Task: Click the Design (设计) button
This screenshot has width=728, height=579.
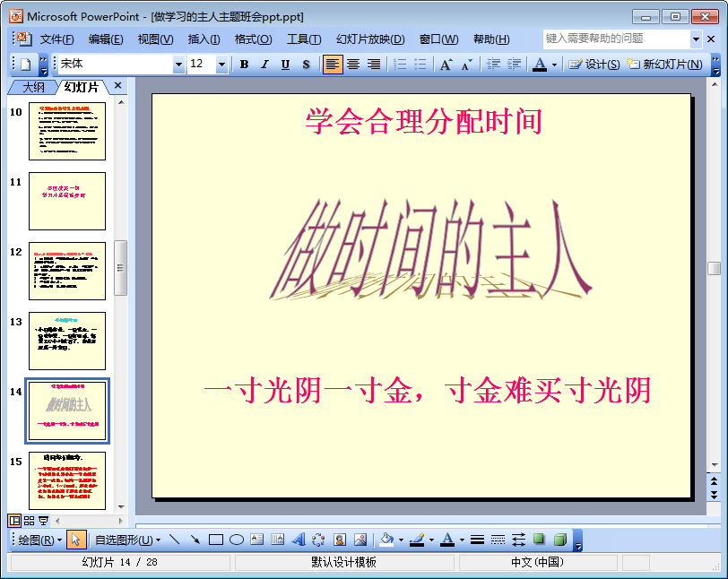Action: coord(594,65)
